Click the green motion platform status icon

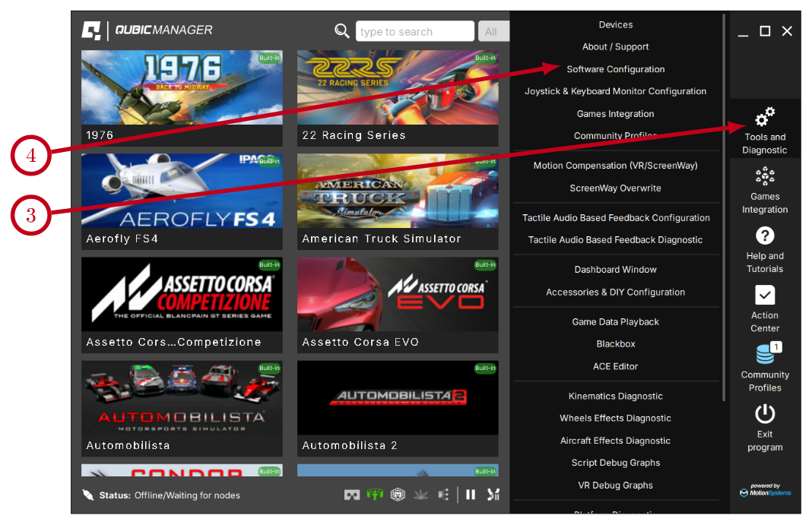(x=375, y=495)
